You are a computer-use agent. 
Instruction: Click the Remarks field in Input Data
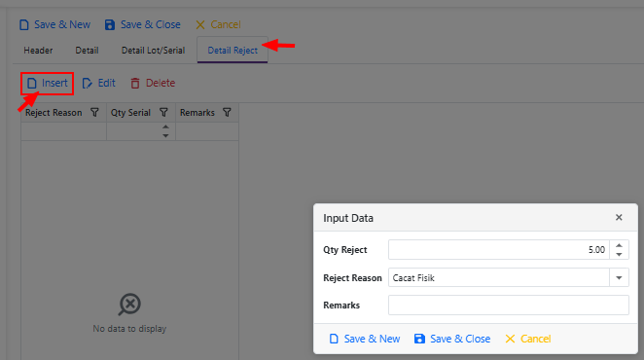click(509, 306)
